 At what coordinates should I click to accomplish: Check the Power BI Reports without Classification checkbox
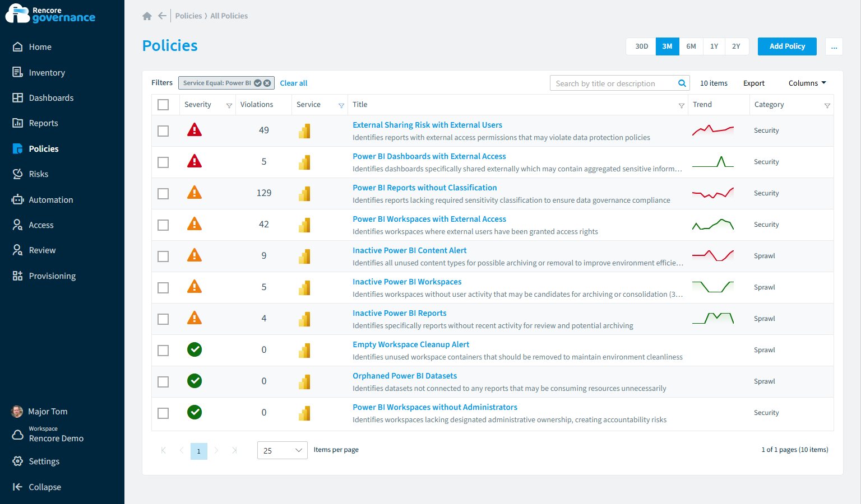click(163, 194)
